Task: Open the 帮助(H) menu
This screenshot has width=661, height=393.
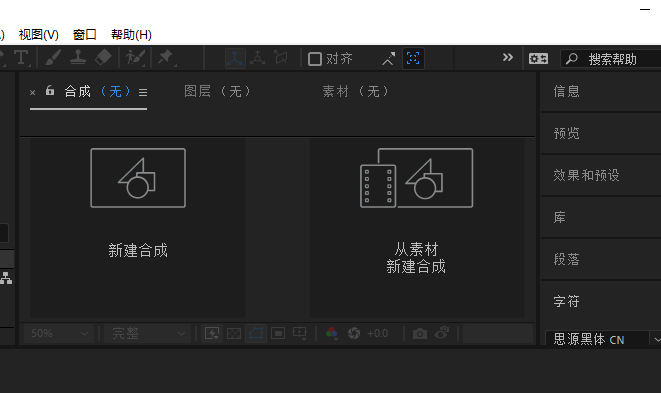Action: click(131, 35)
